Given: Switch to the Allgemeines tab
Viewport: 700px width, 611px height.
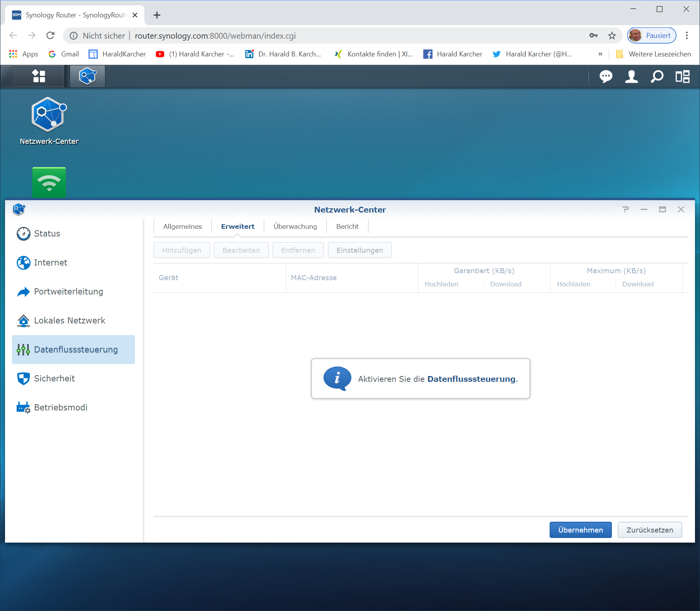Looking at the screenshot, I should click(x=182, y=226).
